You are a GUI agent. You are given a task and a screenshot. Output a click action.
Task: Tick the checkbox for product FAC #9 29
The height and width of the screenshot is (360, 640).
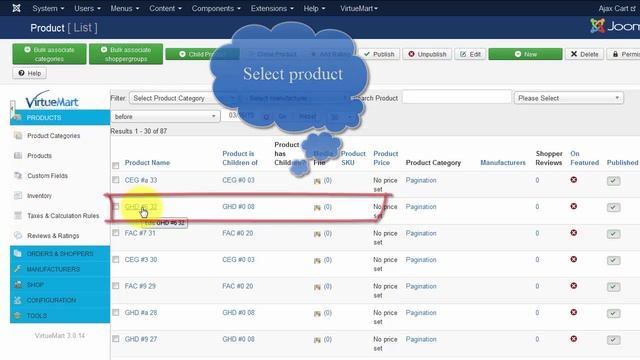116,286
